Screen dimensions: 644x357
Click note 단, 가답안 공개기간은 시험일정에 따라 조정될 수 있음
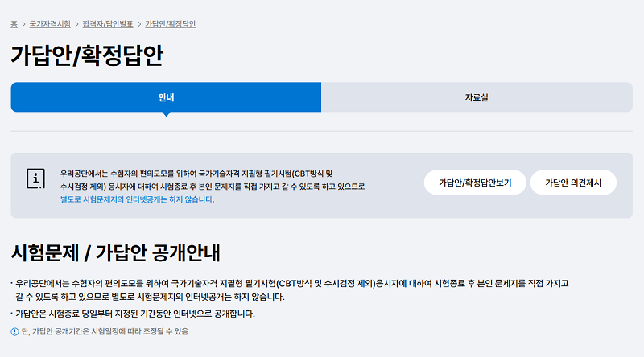(105, 331)
